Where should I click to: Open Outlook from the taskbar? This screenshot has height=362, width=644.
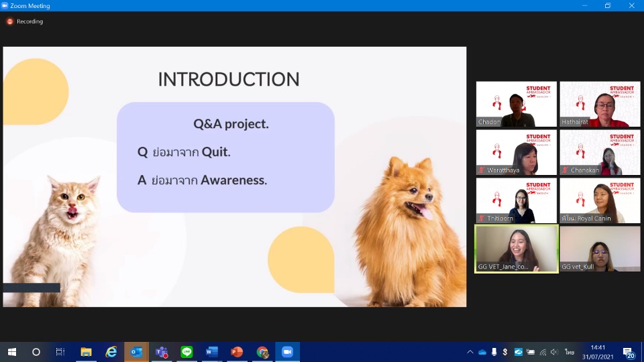coord(136,352)
